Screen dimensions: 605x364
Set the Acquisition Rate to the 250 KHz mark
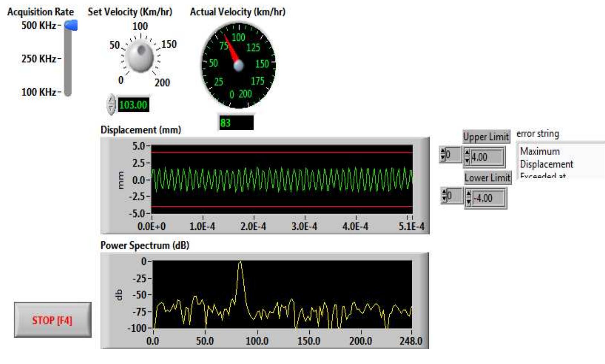click(x=68, y=59)
